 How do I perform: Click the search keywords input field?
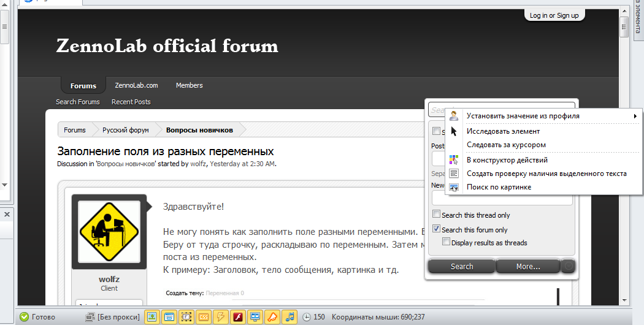(x=502, y=110)
